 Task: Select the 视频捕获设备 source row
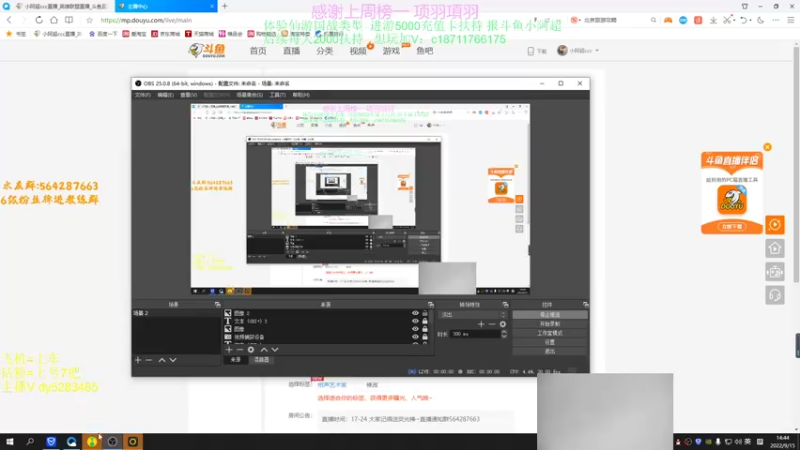[327, 337]
